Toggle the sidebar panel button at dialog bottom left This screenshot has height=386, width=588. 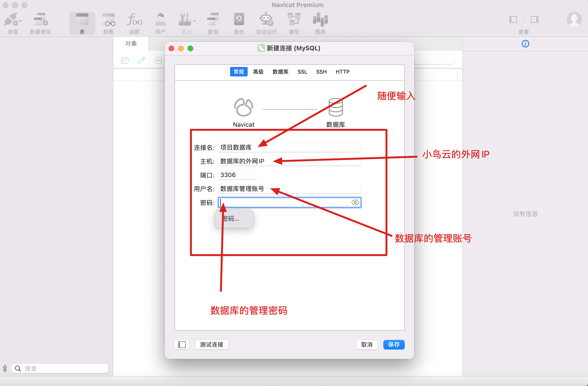[182, 344]
